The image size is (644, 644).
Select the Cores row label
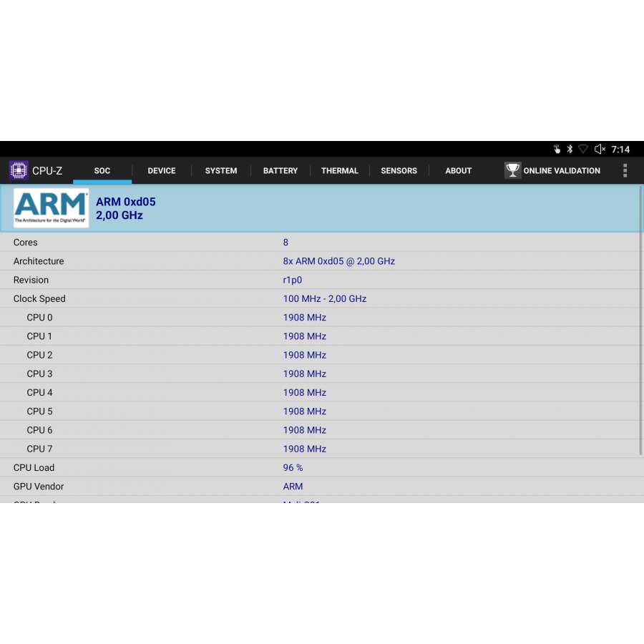[26, 243]
